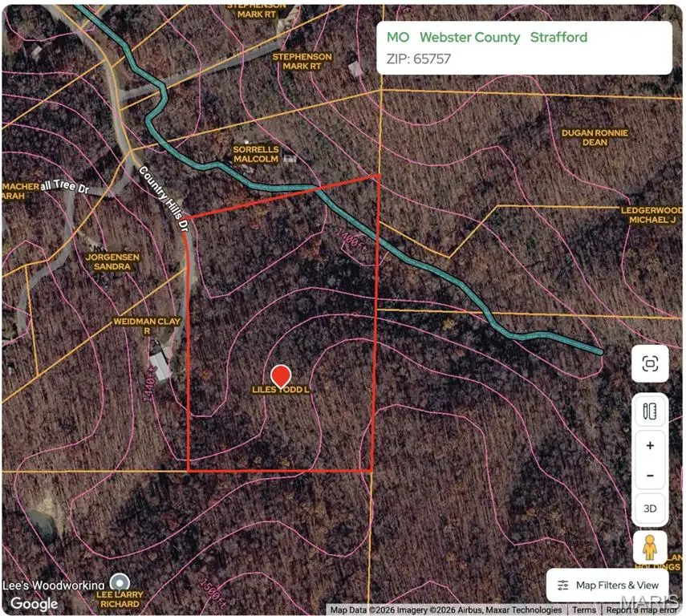Select Strafford city breadcrumb
This screenshot has width=686, height=616.
[x=558, y=38]
